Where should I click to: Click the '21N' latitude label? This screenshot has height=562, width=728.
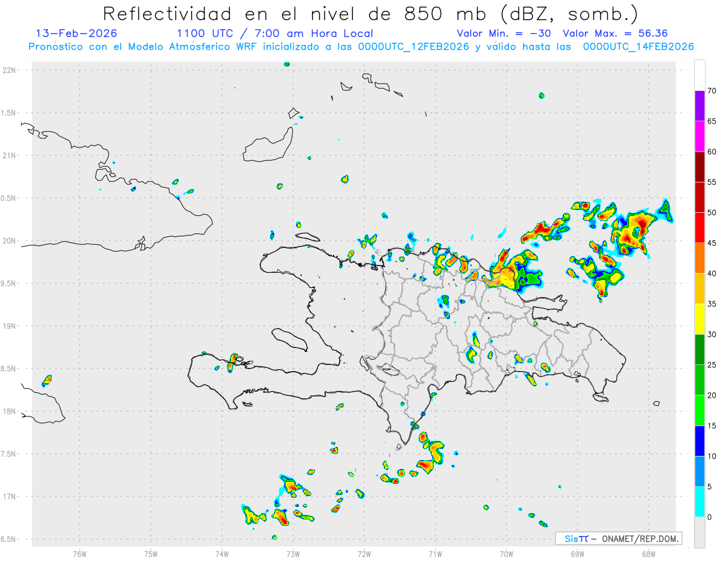(x=10, y=156)
